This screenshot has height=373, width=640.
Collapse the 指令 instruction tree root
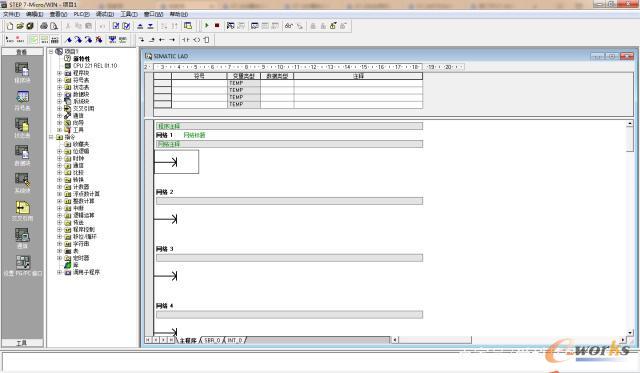click(51, 137)
